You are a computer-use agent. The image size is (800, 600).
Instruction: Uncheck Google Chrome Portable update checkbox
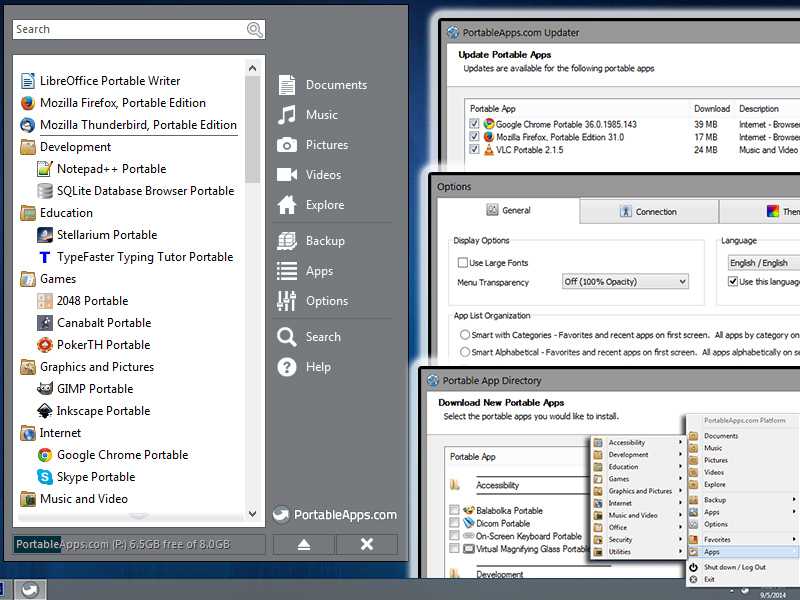[474, 124]
